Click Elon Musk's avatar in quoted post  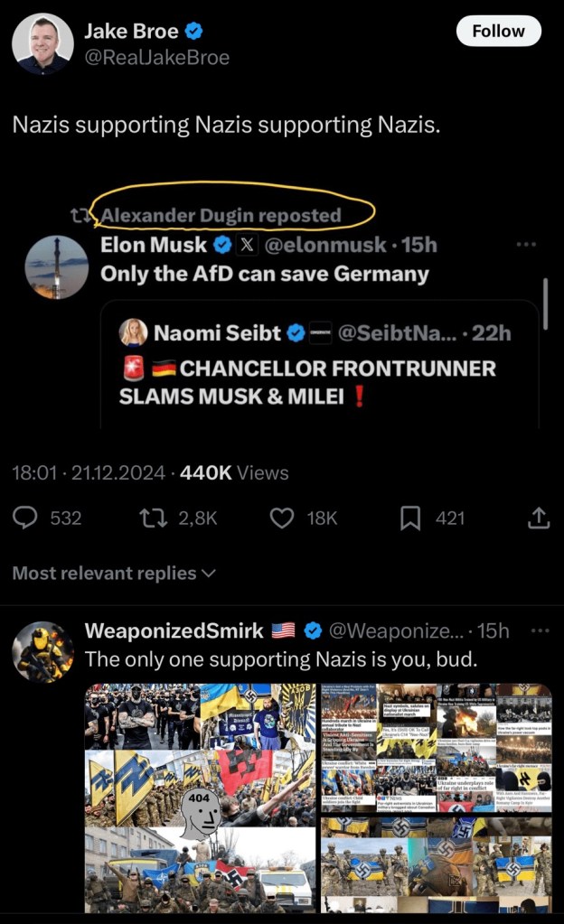[57, 267]
